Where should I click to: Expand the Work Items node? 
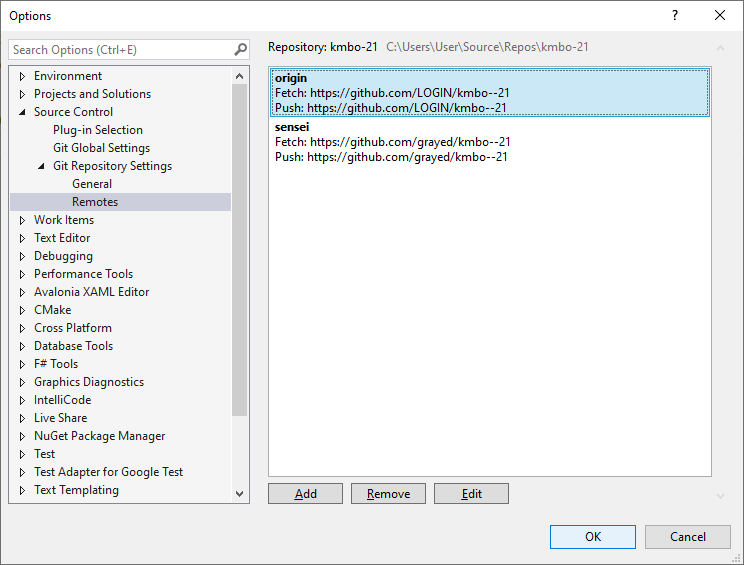click(x=22, y=220)
